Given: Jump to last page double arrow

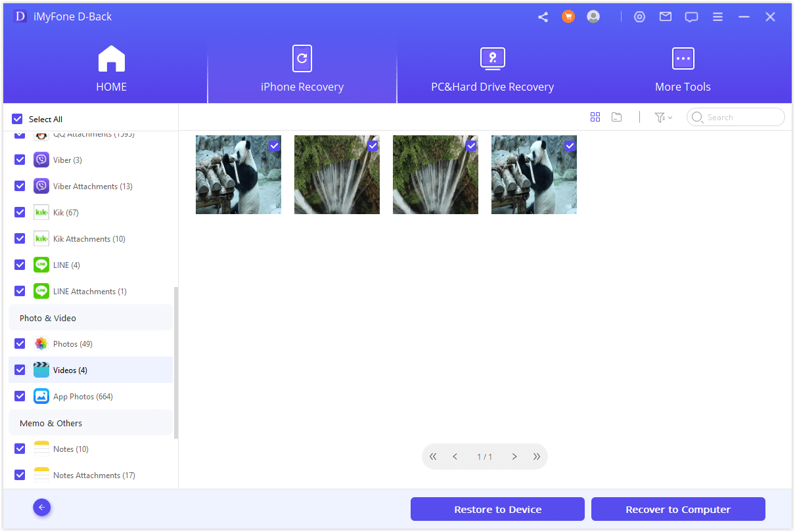Looking at the screenshot, I should (x=537, y=456).
